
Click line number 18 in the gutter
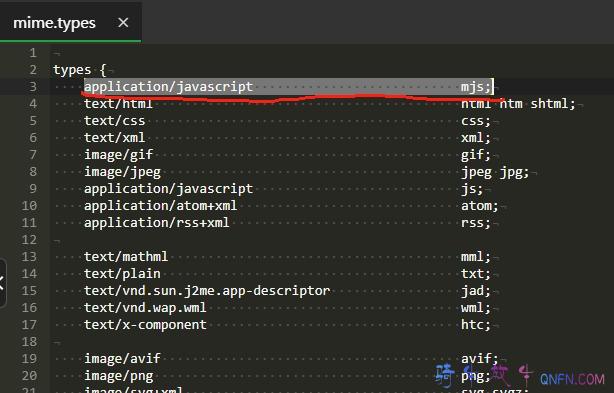point(29,342)
